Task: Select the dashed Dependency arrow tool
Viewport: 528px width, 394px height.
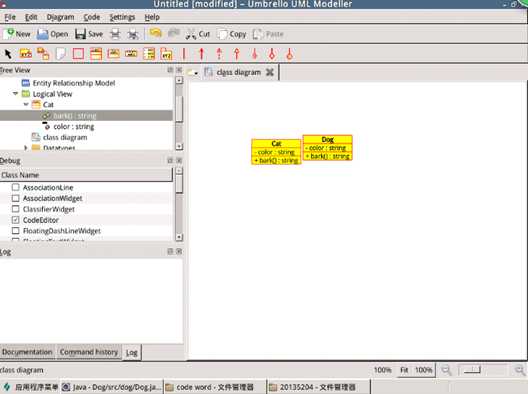Action: [219, 54]
